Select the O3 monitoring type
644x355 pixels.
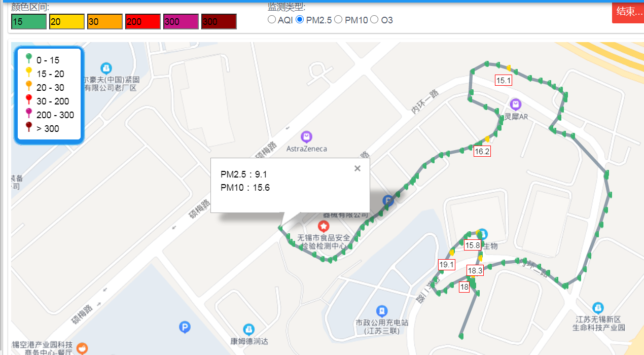coord(374,20)
